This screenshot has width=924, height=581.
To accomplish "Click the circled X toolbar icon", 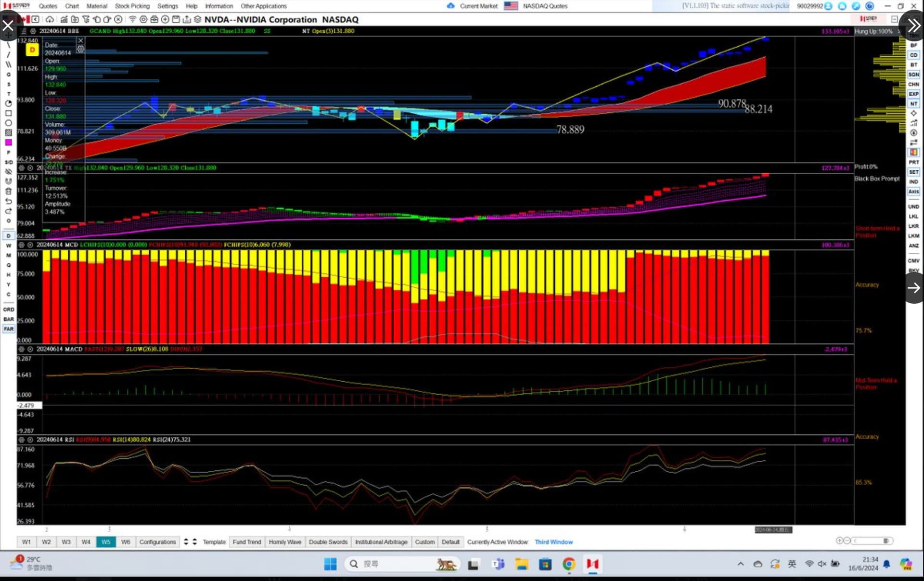I will tap(118, 19).
